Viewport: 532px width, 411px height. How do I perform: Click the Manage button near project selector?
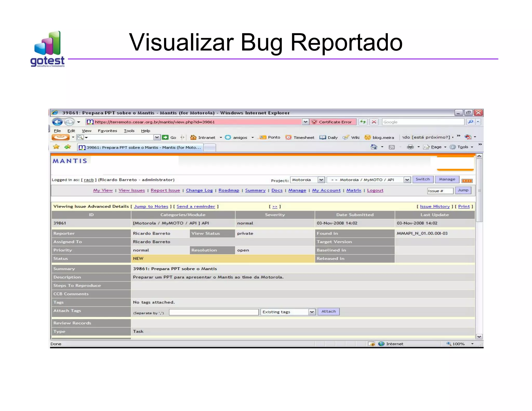coord(447,179)
